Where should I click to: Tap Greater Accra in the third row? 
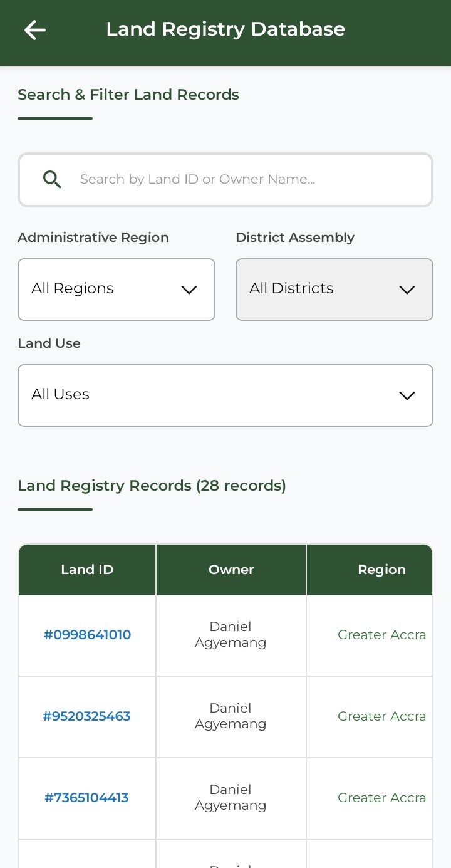tap(381, 798)
